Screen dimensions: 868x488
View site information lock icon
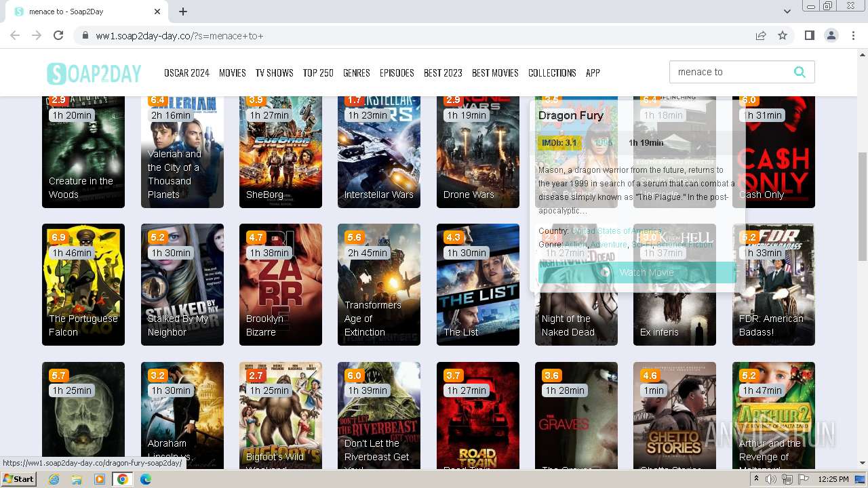(x=85, y=36)
